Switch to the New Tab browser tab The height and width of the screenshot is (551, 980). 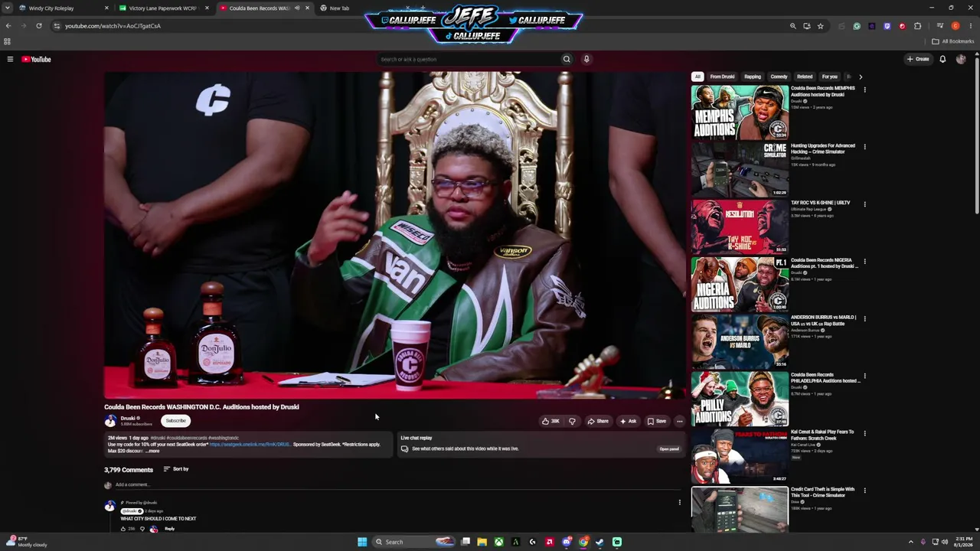pos(339,8)
